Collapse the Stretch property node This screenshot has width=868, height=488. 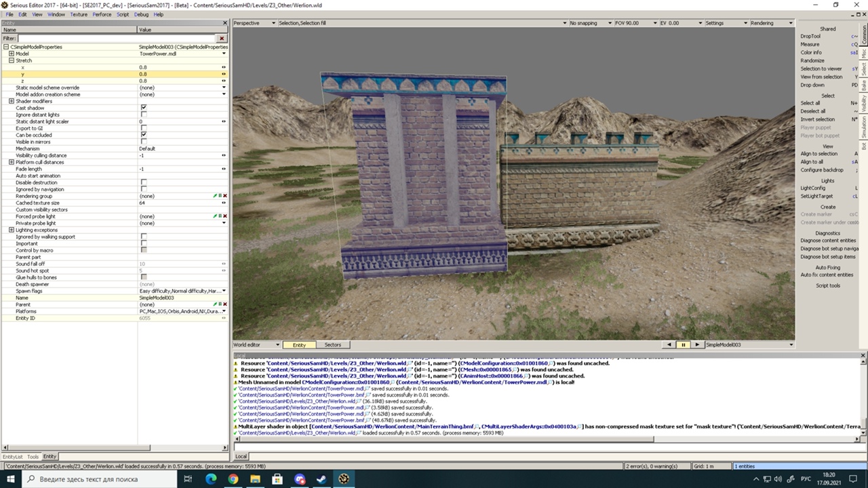coord(12,60)
